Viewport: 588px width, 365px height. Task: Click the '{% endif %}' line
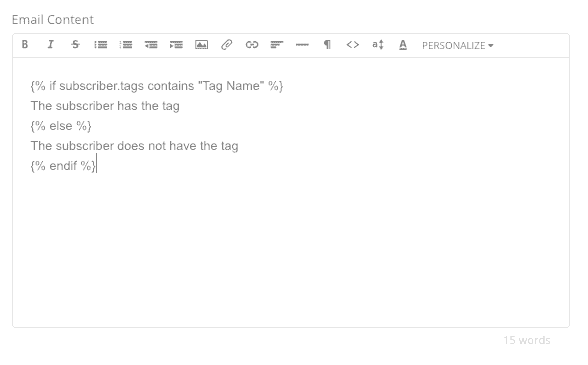point(63,165)
